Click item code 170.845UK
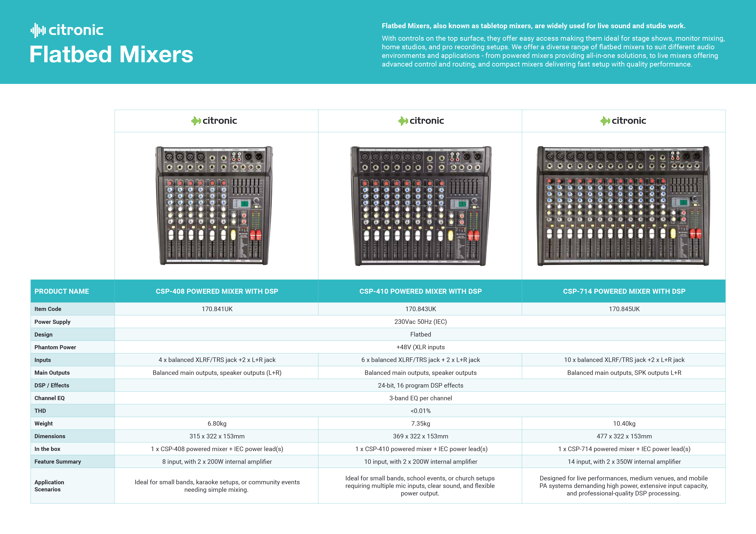 click(x=624, y=309)
